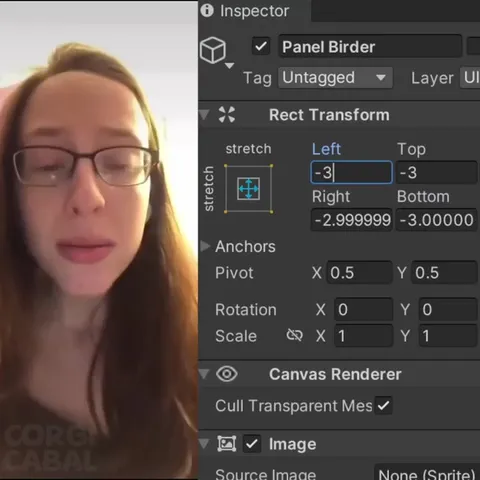Toggle the Image component enabled checkbox
The height and width of the screenshot is (480, 480).
click(252, 444)
